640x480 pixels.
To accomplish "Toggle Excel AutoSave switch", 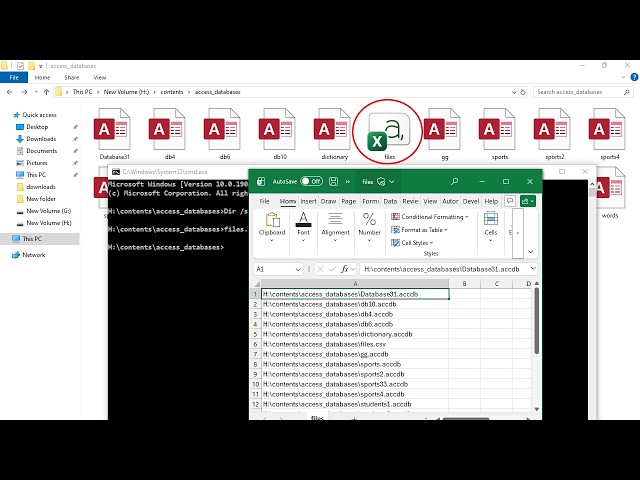I will click(x=311, y=182).
